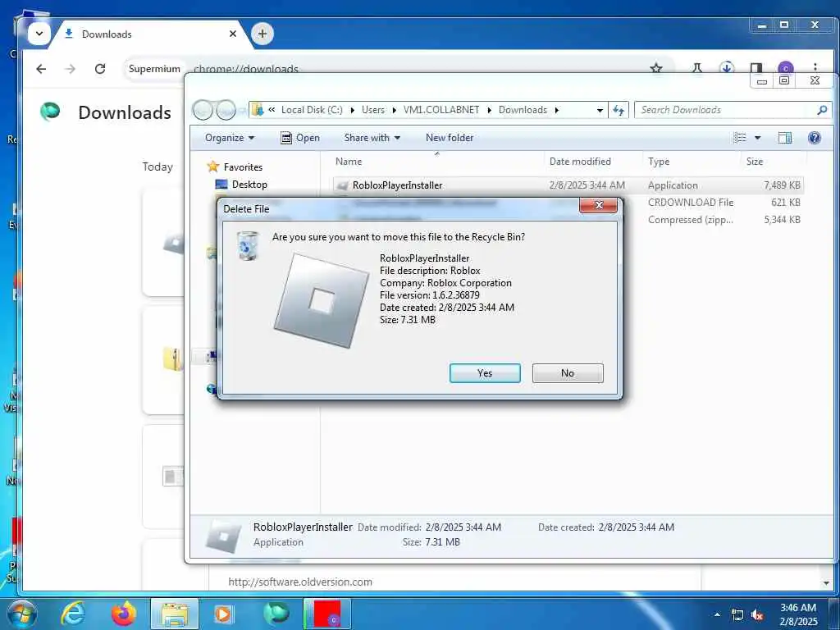
Task: Confirm deletion with the Yes button
Action: [485, 373]
